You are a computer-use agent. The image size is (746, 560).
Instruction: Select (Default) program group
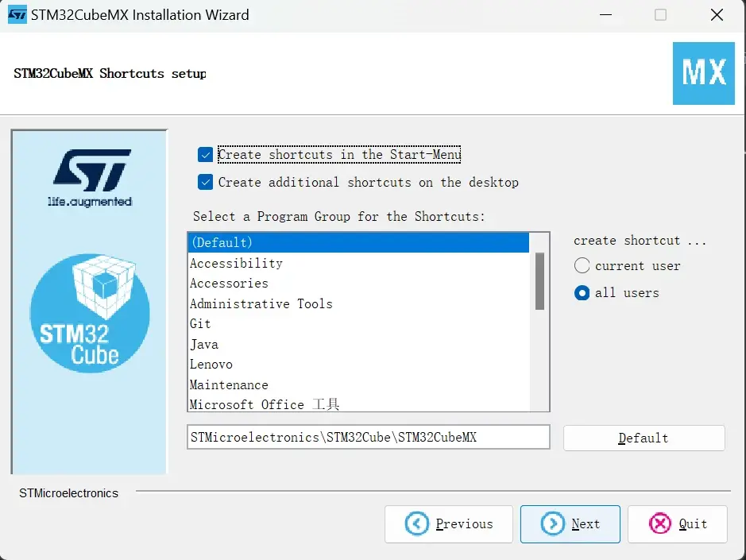click(359, 242)
